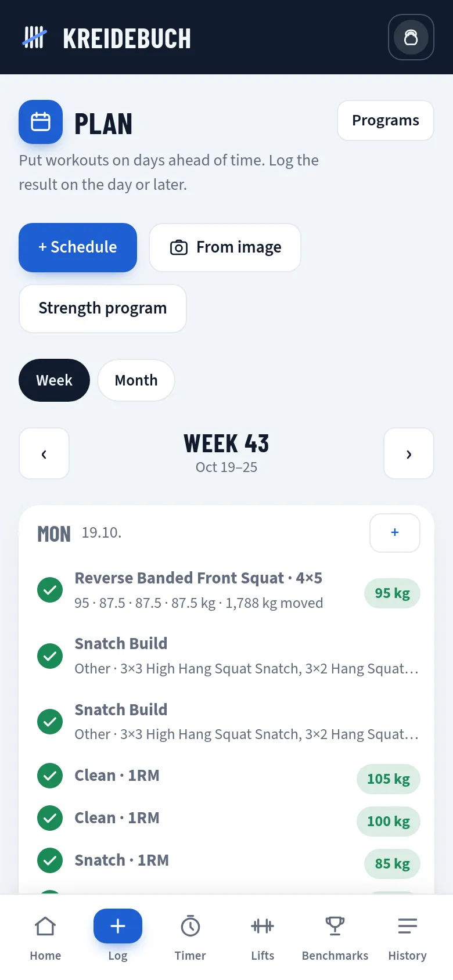Open the Programs button
The width and height of the screenshot is (453, 980).
pos(386,120)
